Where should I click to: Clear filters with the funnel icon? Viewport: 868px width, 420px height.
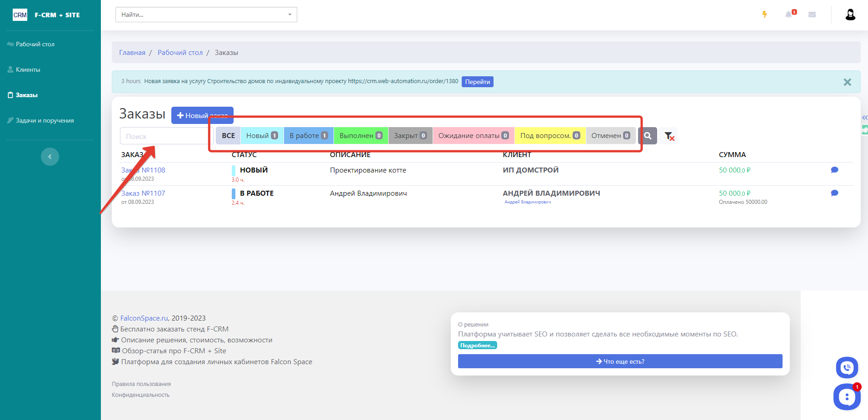click(669, 136)
